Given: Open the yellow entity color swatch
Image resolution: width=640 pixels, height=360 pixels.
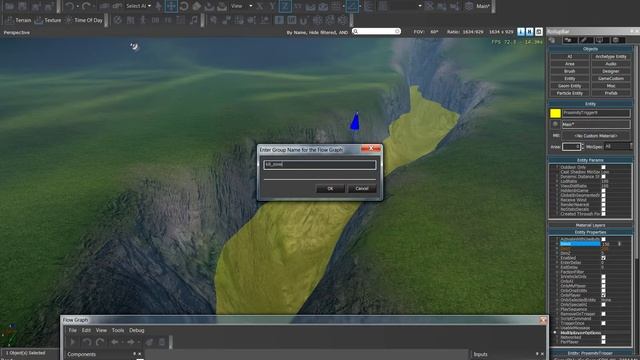Looking at the screenshot, I should pos(555,113).
